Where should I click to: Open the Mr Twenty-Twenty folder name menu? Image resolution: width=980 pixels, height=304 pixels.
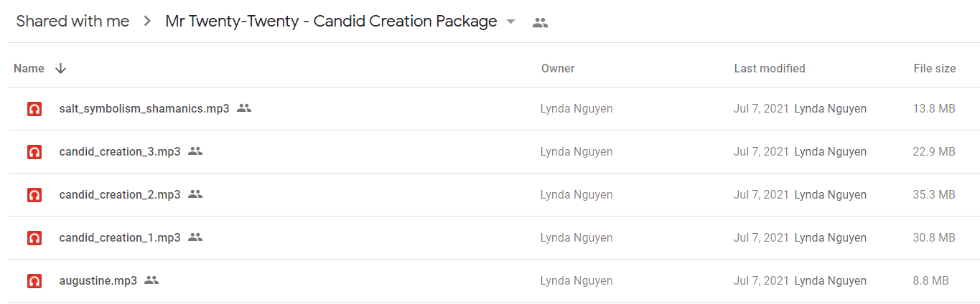click(x=331, y=22)
